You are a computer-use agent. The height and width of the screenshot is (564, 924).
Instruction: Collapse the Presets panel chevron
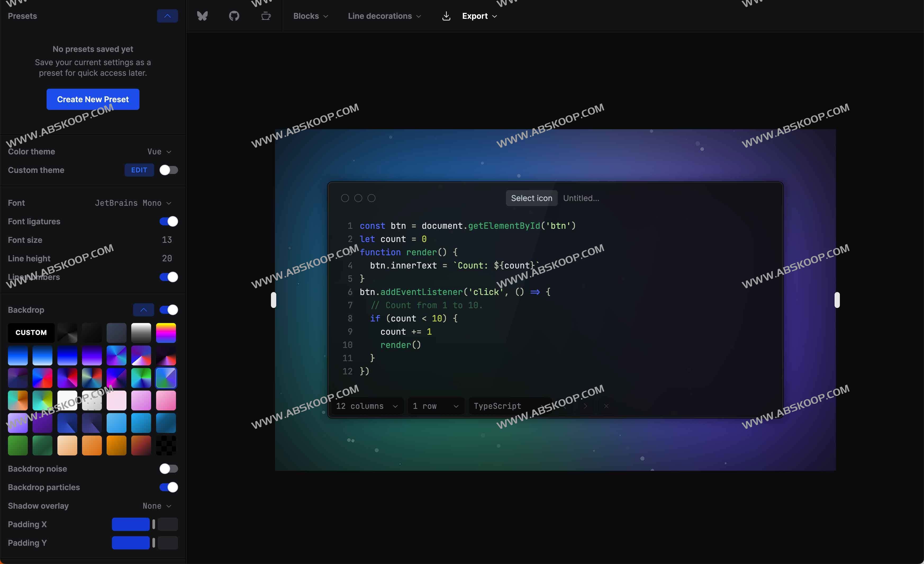(167, 16)
